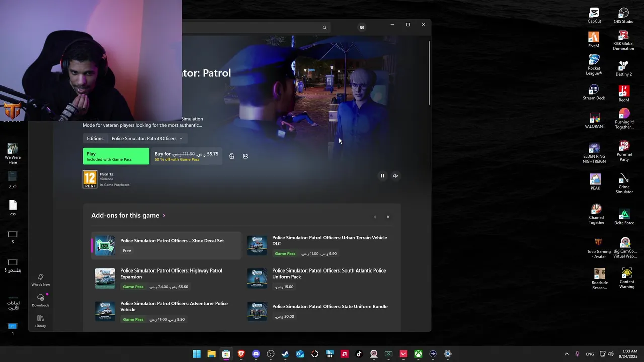The width and height of the screenshot is (644, 362).
Task: Open Library in the store sidebar
Action: 41,322
